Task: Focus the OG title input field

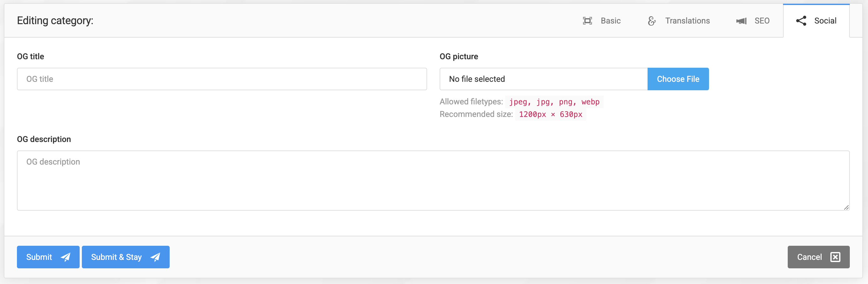Action: 222,79
